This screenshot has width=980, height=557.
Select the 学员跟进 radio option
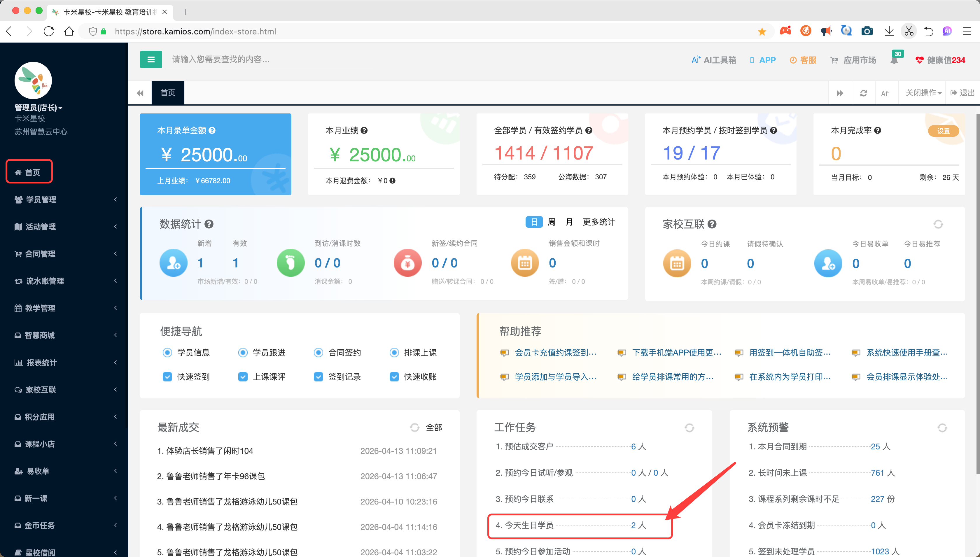tap(243, 352)
